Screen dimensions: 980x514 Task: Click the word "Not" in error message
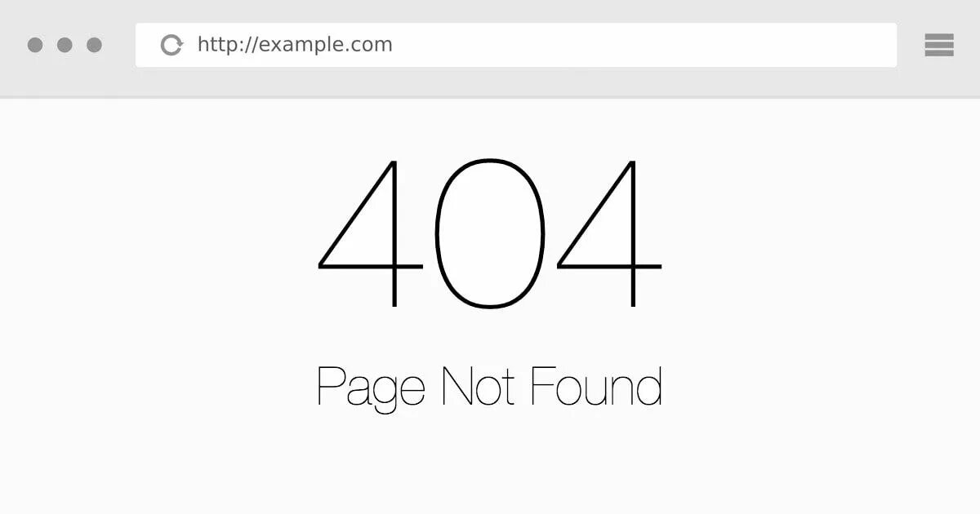(x=479, y=387)
